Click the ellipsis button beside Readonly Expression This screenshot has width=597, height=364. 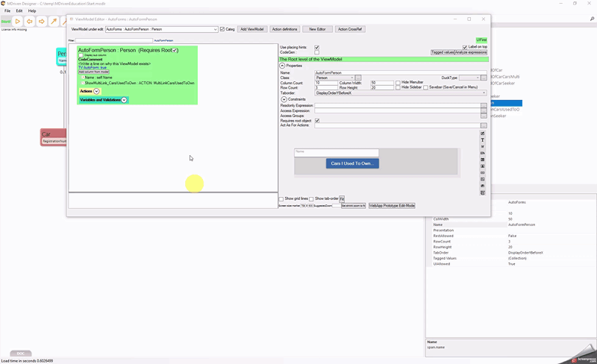coord(484,106)
